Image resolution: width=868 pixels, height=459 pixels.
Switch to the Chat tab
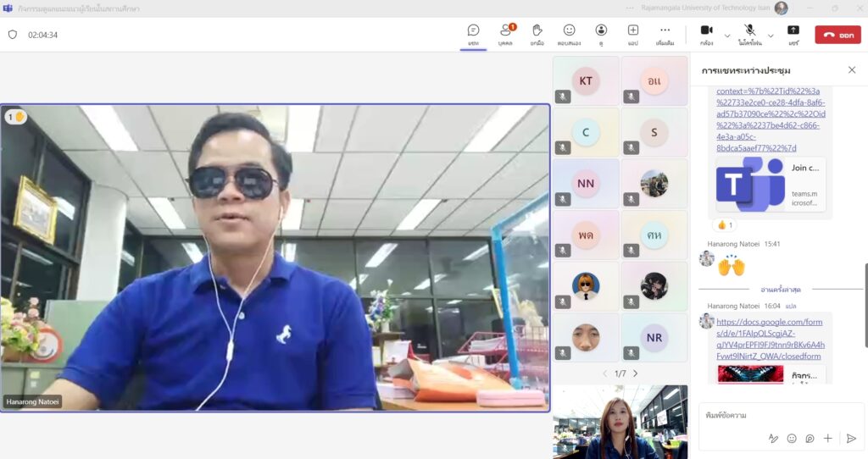473,34
